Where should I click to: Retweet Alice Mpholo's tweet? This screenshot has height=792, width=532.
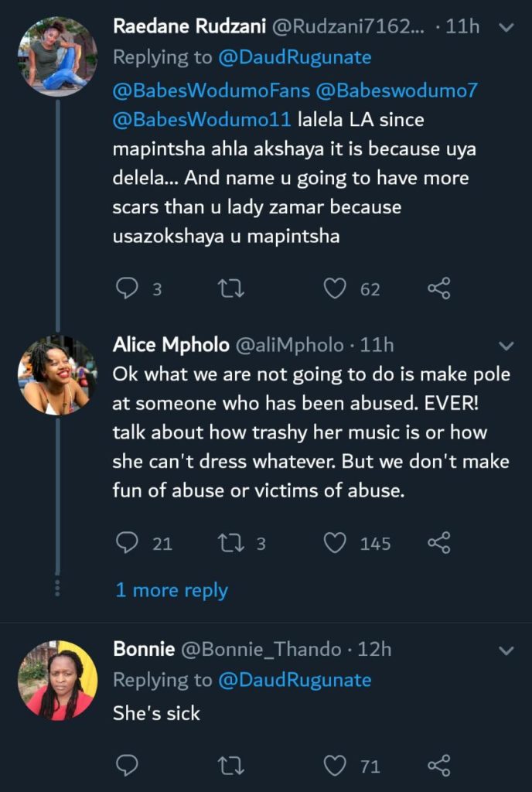click(x=230, y=543)
